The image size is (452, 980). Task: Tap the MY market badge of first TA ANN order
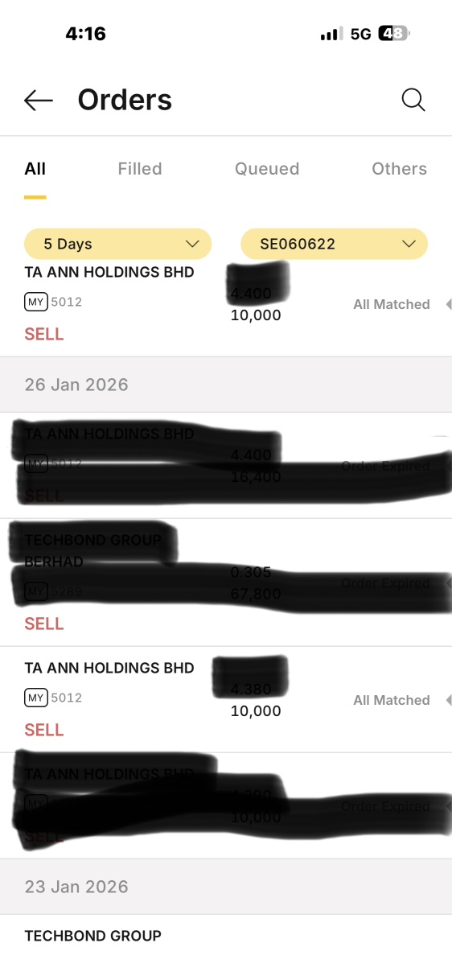36,303
